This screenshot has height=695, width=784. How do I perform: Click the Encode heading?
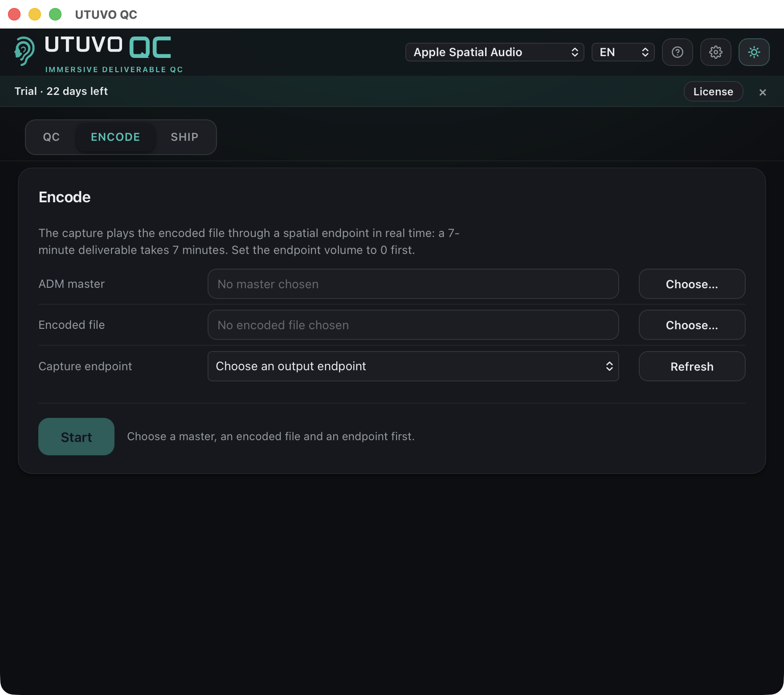pos(65,197)
